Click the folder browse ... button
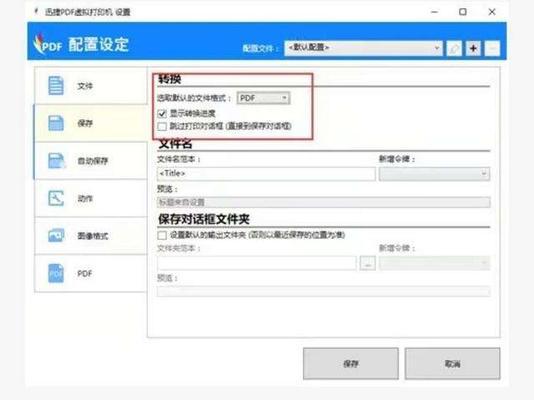 tap(368, 263)
